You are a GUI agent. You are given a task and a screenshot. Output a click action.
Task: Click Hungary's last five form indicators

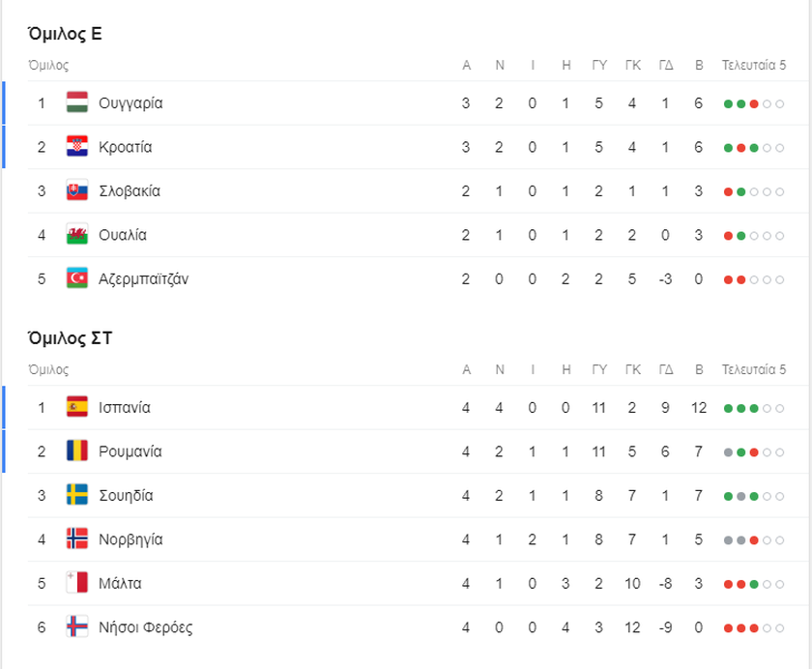754,103
